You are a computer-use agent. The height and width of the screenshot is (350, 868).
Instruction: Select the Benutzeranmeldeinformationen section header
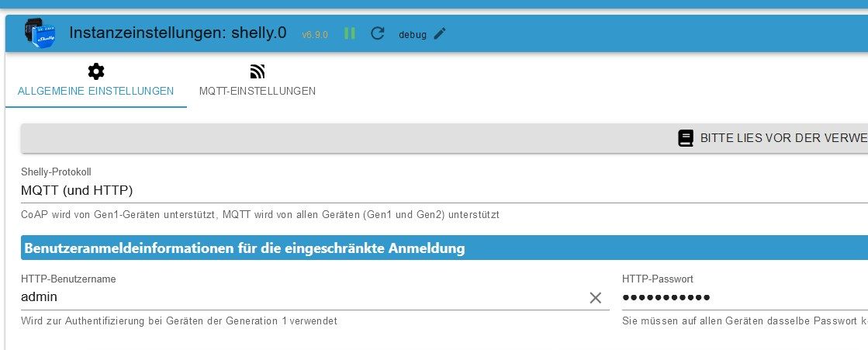pyautogui.click(x=244, y=248)
